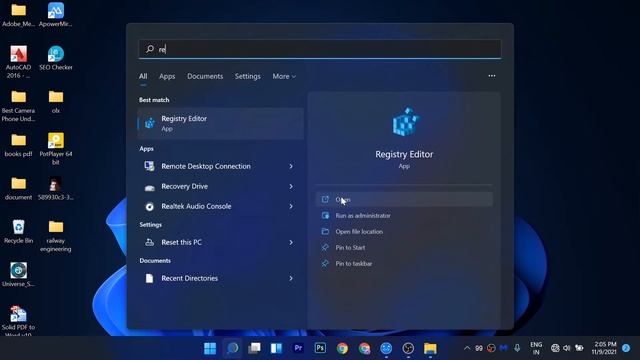Select SEO Checker desktop shortcut

(x=56, y=58)
